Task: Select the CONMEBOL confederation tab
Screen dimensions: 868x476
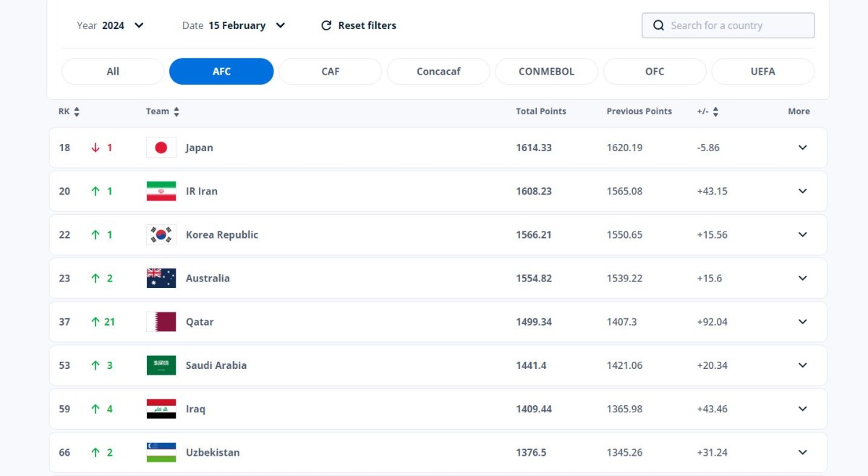Action: click(546, 72)
